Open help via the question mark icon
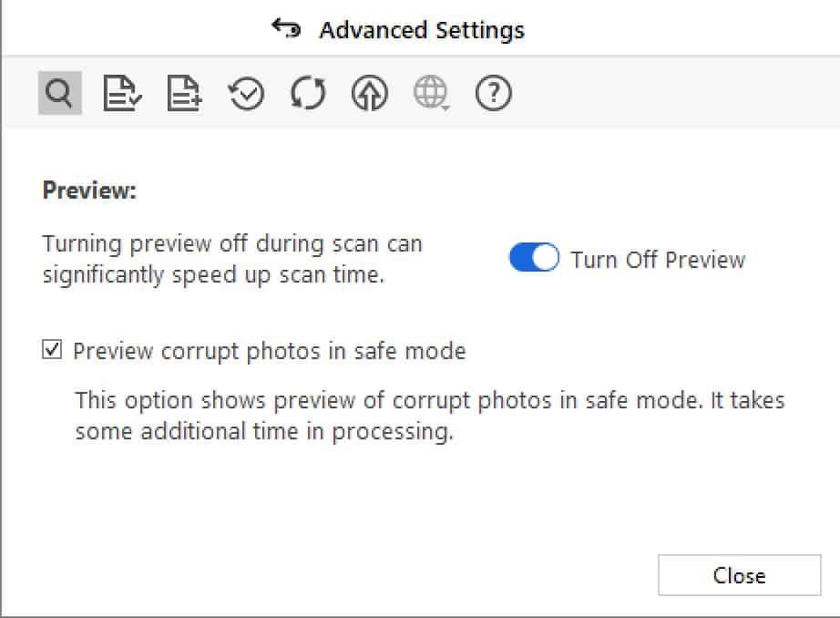840x618 pixels. [x=494, y=93]
